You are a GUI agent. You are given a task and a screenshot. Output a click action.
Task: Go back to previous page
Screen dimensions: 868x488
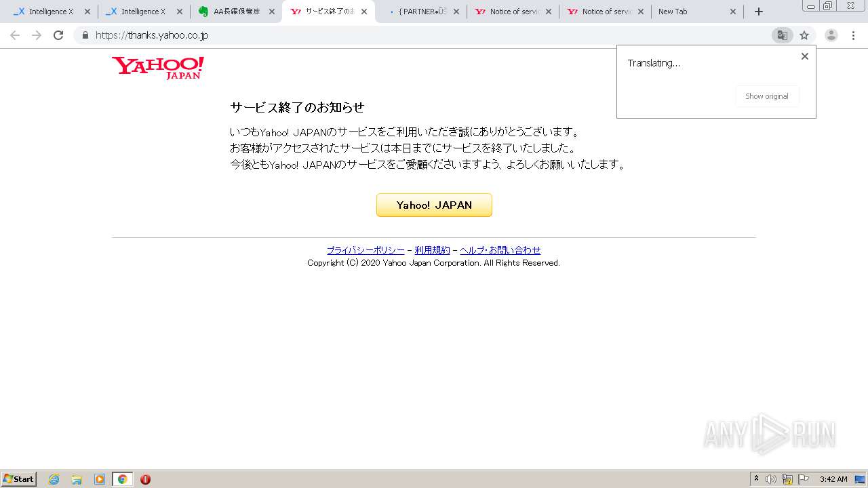[15, 35]
